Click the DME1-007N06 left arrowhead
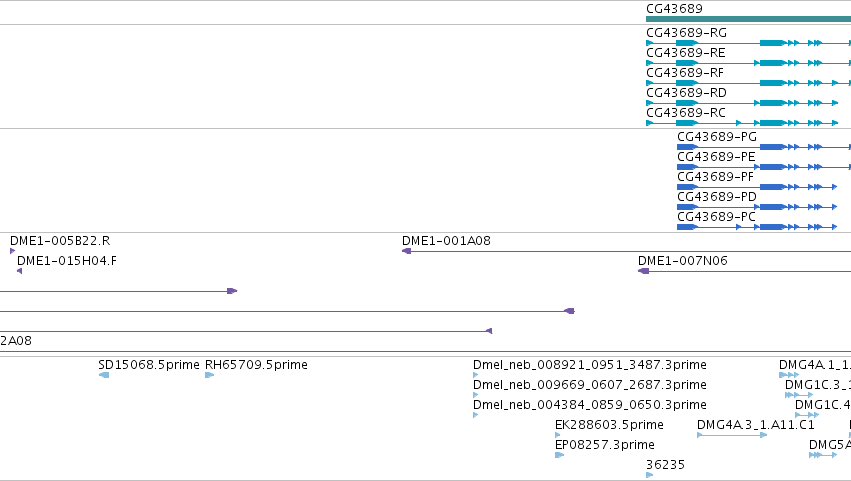 coord(643,271)
